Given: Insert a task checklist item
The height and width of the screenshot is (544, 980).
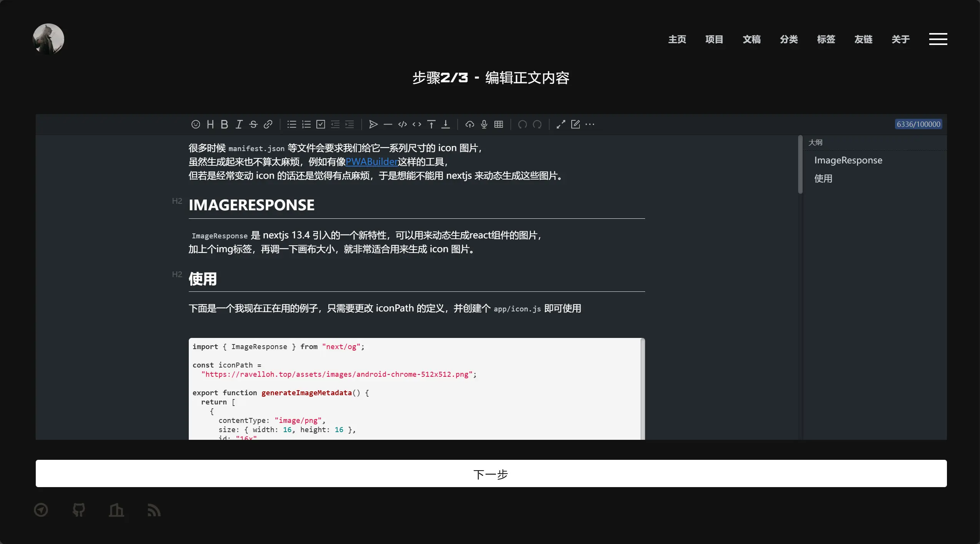Looking at the screenshot, I should tap(321, 124).
